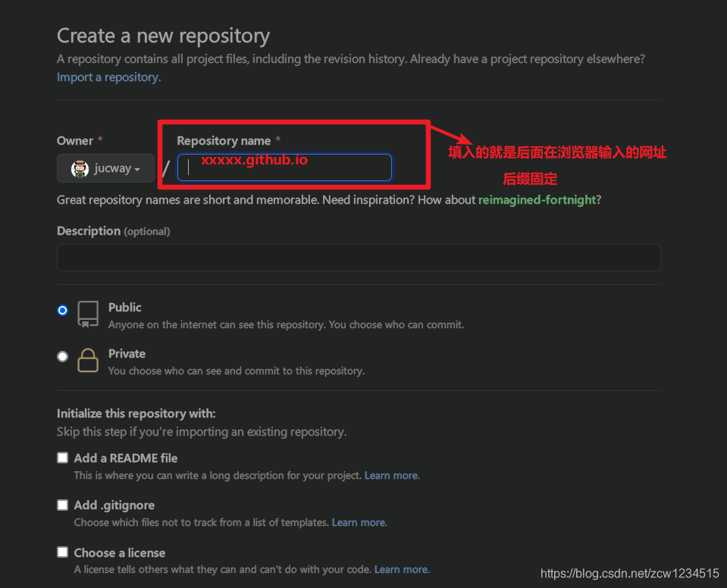
Task: Select the Public radio button
Action: [x=63, y=310]
